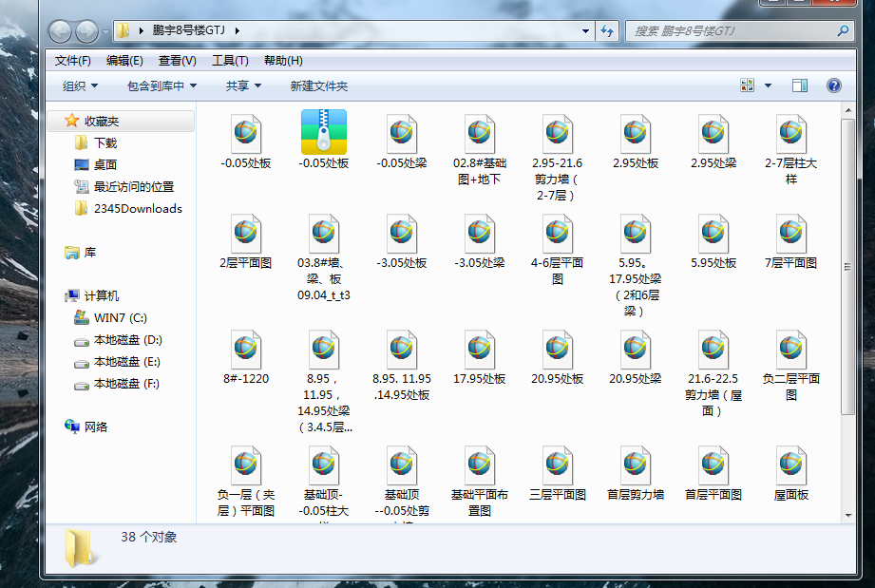Open the help question mark icon
This screenshot has width=875, height=588.
pos(834,85)
